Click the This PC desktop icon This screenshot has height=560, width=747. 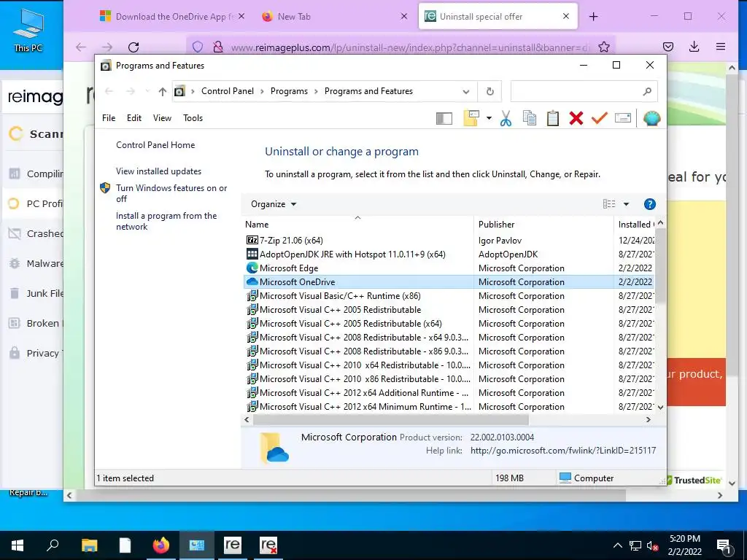click(28, 29)
